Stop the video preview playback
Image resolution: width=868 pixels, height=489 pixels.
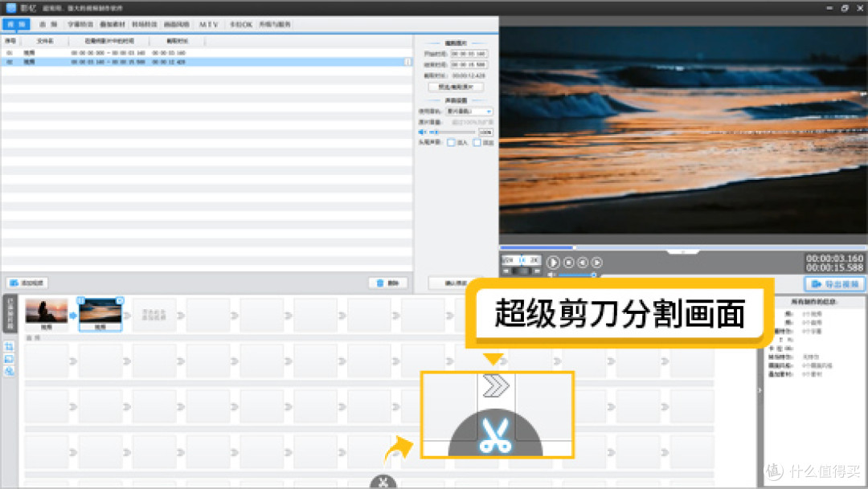click(x=568, y=263)
